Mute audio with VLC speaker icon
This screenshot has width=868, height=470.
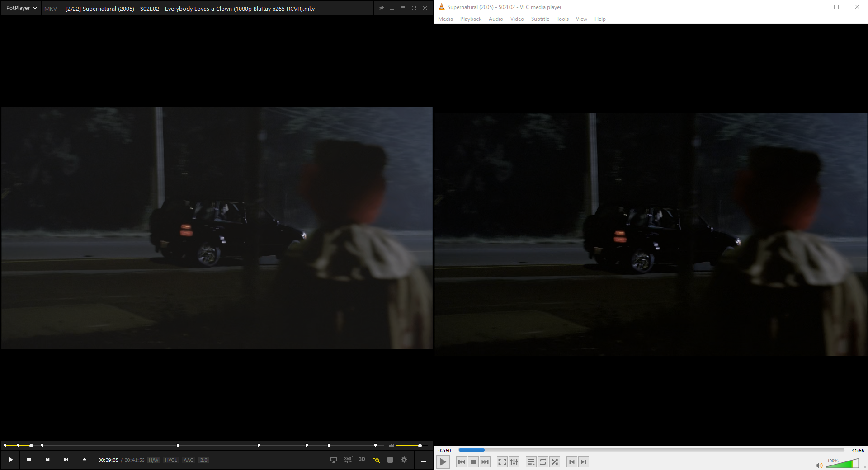click(x=819, y=465)
